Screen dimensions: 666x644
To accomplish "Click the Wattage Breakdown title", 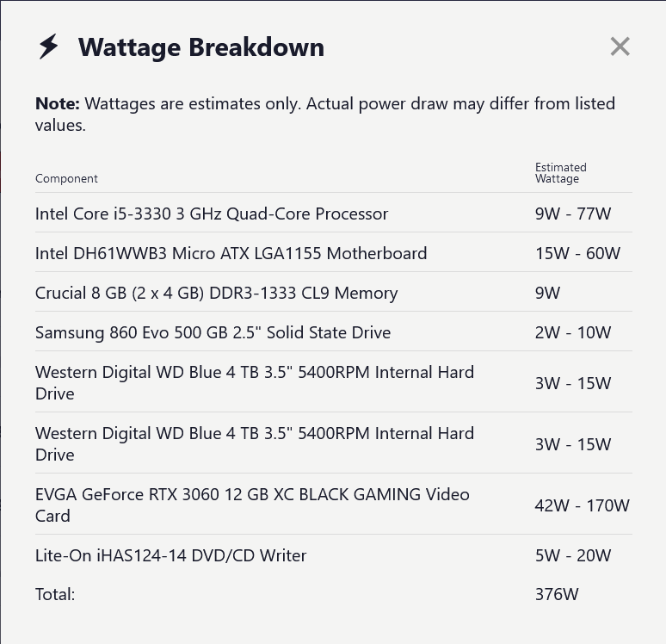I will click(200, 46).
